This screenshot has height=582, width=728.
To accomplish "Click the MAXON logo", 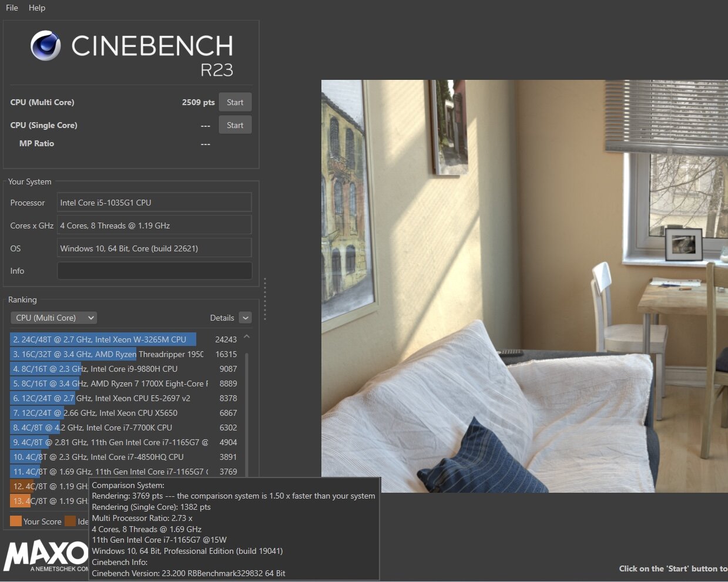I will 46,556.
